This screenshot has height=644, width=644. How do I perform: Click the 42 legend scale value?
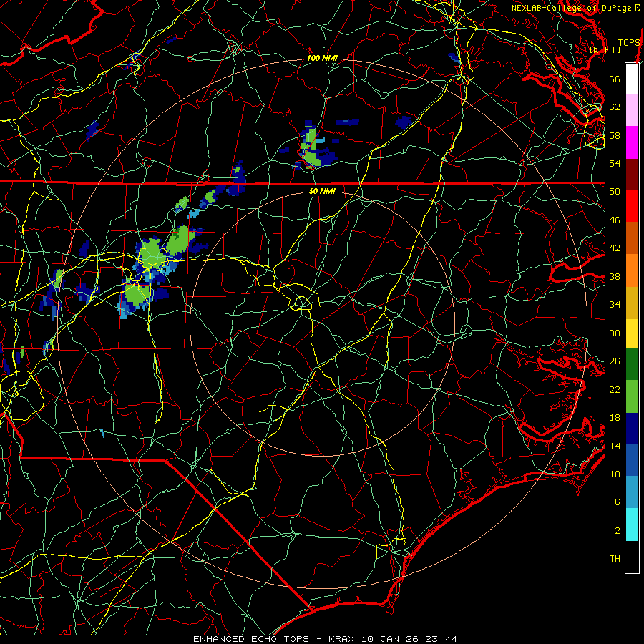click(x=615, y=248)
